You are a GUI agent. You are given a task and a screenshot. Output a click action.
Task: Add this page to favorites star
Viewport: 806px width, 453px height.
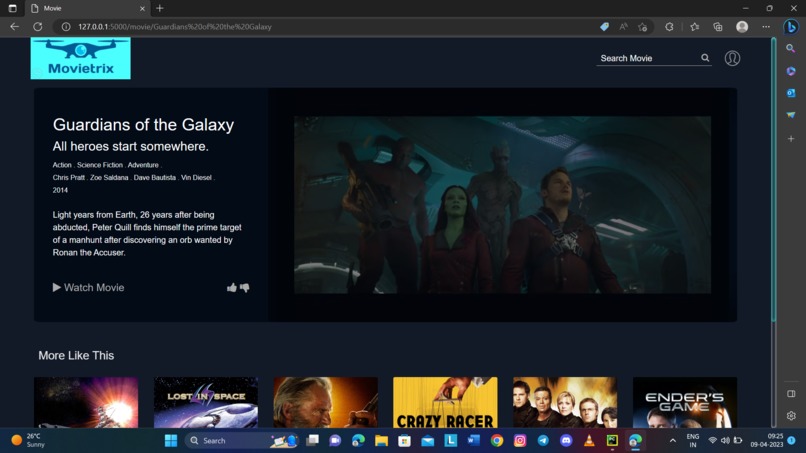(643, 27)
